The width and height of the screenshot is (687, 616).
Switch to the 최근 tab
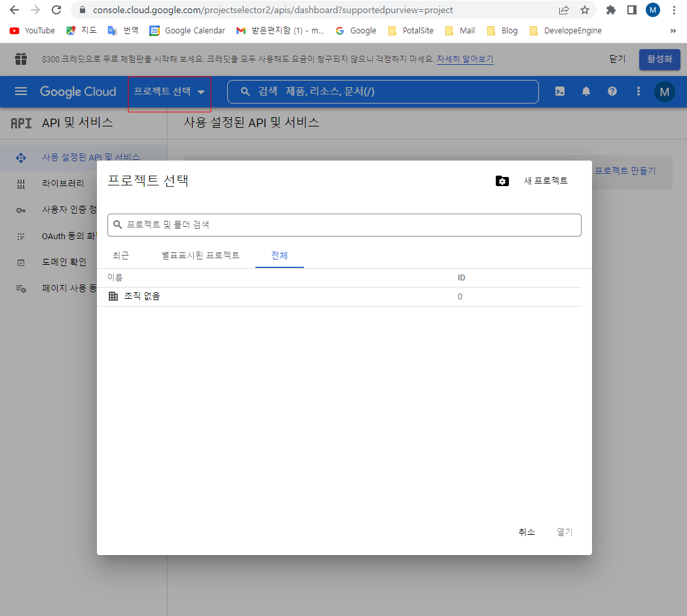pos(121,256)
